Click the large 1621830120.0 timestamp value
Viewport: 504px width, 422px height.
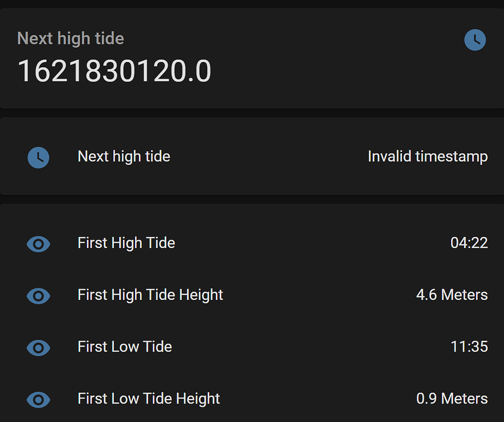(115, 71)
